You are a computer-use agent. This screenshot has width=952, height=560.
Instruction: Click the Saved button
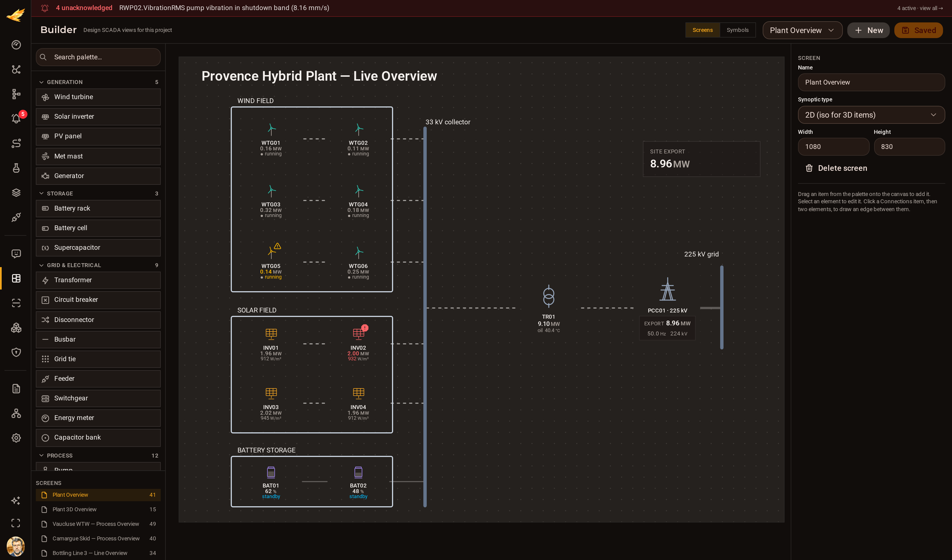pos(918,30)
